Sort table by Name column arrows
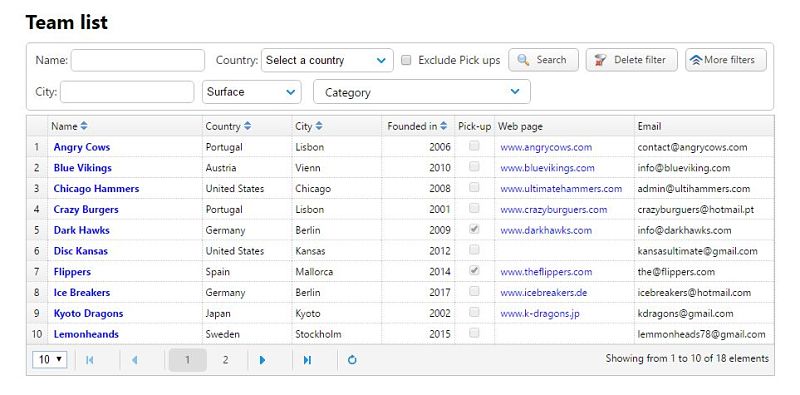 tap(84, 126)
